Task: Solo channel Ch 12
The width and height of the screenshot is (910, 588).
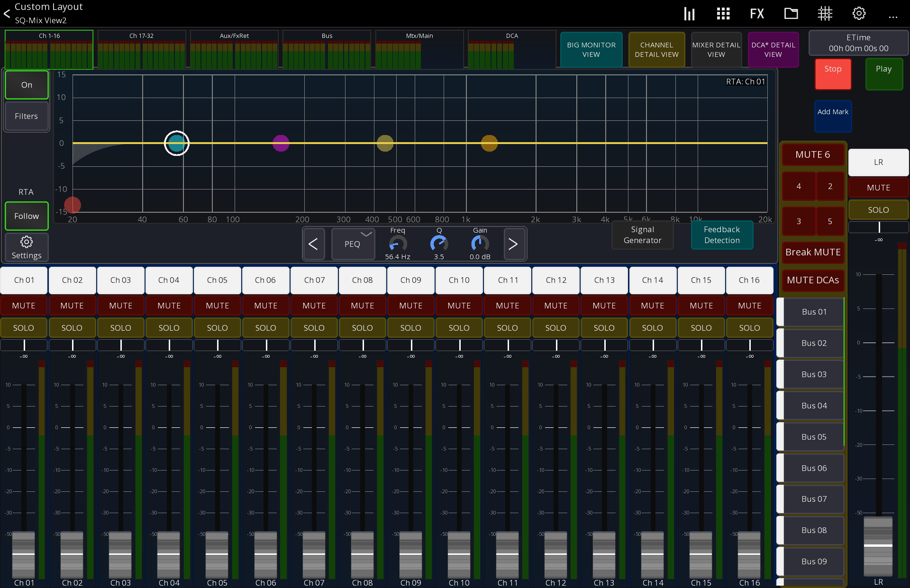Action: coord(555,328)
